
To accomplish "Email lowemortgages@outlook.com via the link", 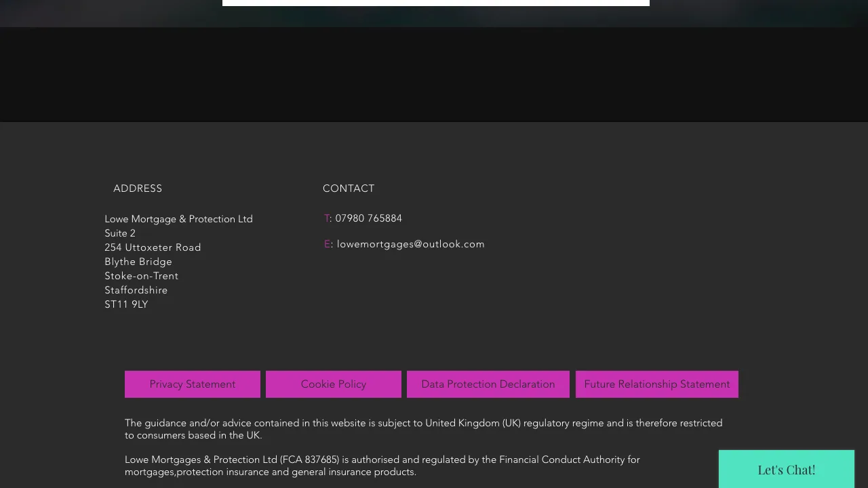I will tap(411, 244).
